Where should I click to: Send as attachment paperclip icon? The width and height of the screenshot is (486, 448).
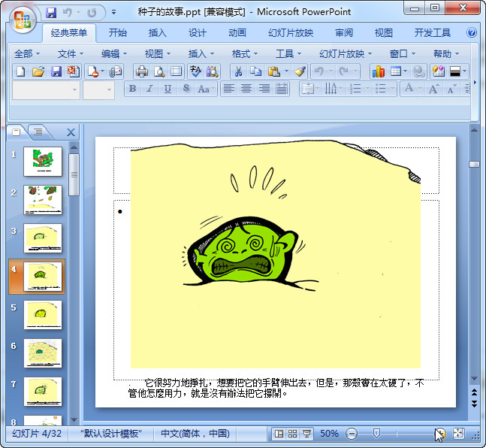pyautogui.click(x=115, y=71)
